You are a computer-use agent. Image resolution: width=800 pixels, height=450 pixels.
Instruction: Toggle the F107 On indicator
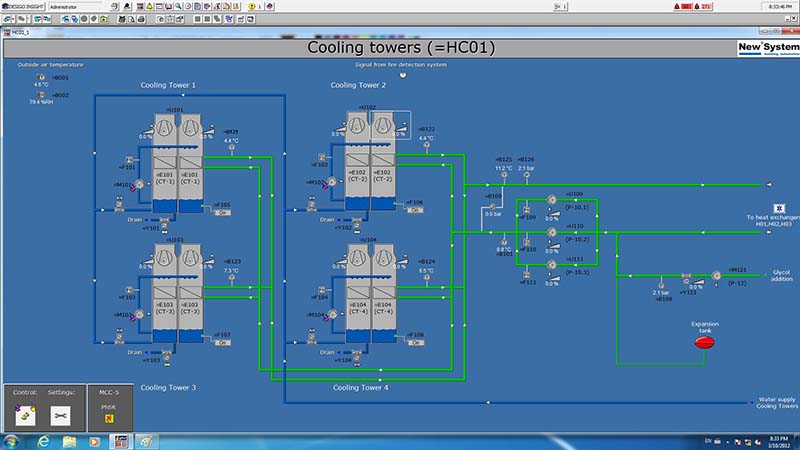(222, 343)
